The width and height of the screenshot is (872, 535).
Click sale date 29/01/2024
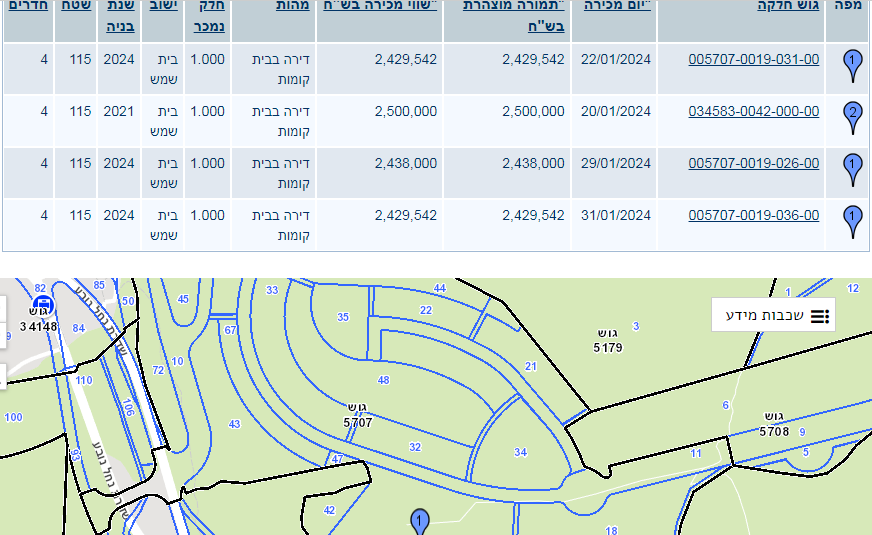point(616,163)
